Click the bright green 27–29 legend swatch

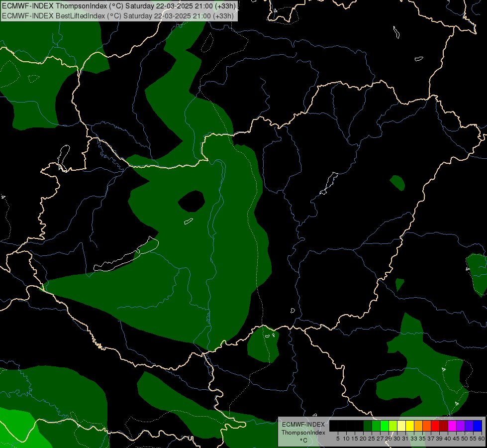(x=385, y=426)
